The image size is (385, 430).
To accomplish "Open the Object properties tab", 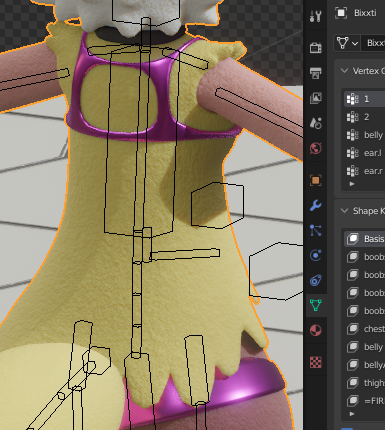I will tap(315, 180).
